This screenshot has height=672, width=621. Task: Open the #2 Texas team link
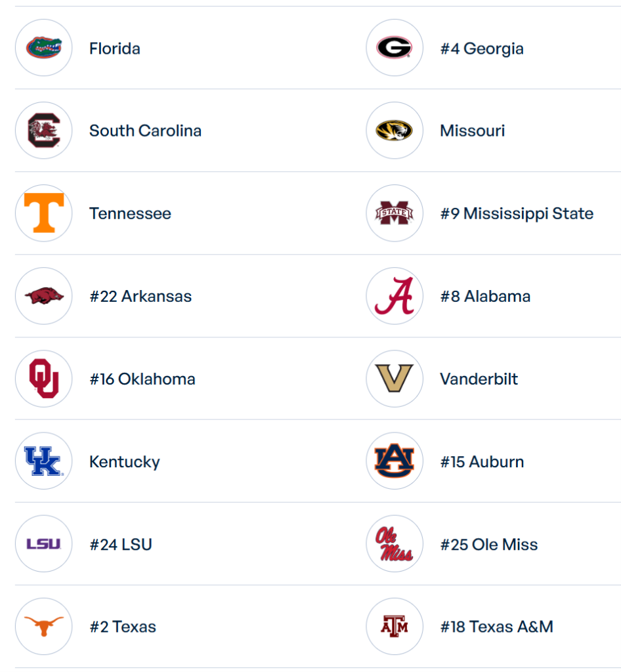click(123, 627)
